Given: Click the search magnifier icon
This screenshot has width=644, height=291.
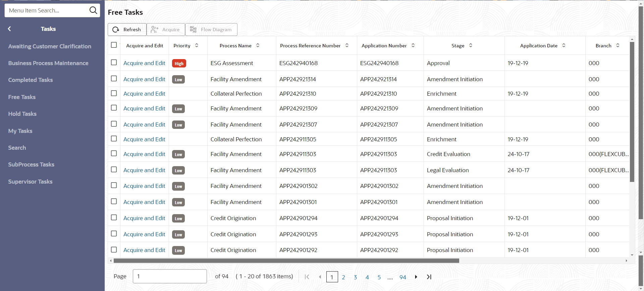Looking at the screenshot, I should coord(93,10).
